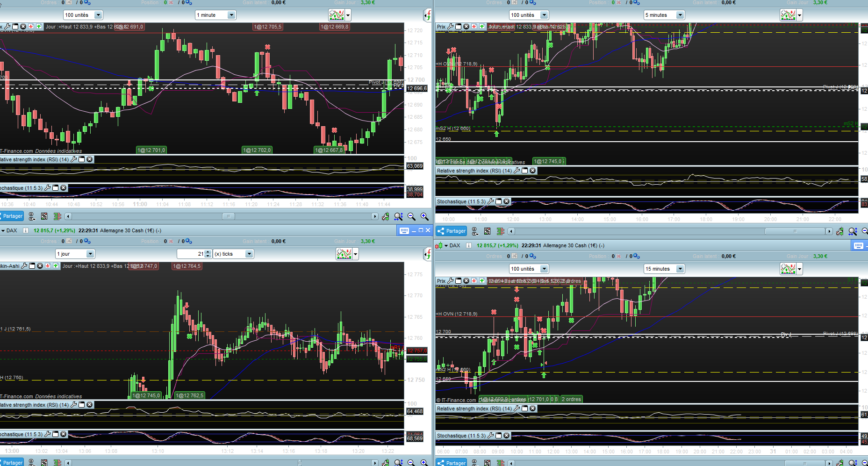Open orders gear settings in the ticks chart

(x=87, y=241)
